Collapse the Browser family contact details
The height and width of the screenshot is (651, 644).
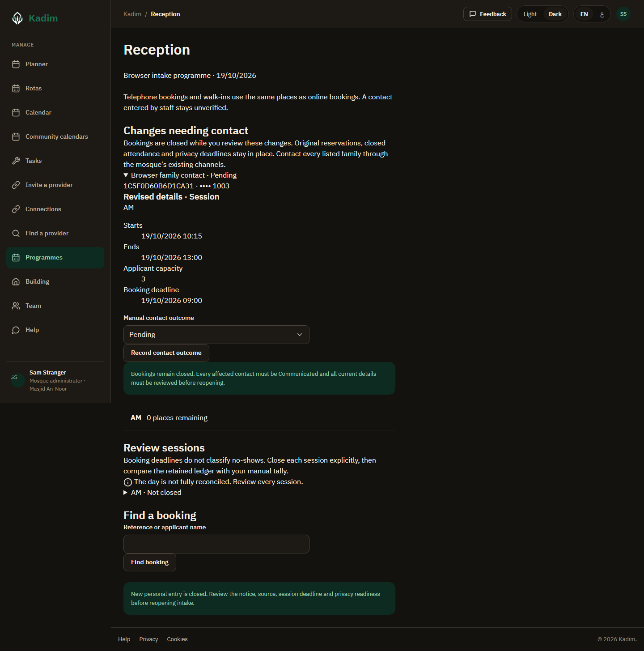coord(180,175)
